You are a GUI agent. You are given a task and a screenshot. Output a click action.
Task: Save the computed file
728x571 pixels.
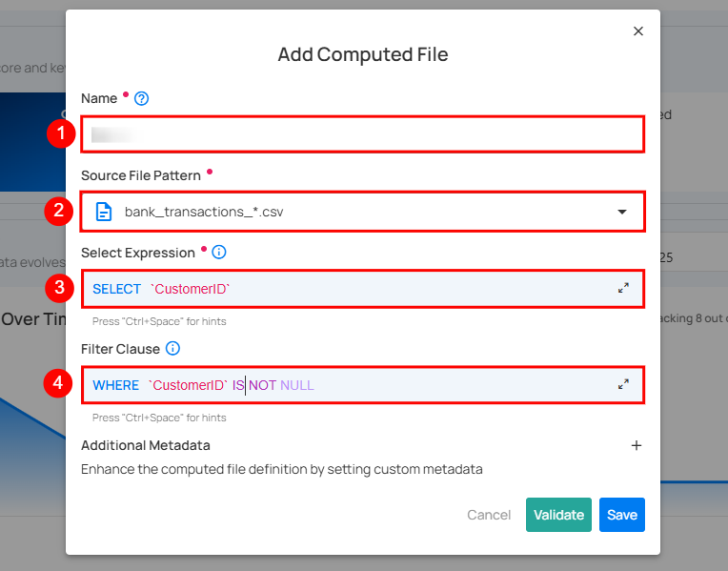621,515
